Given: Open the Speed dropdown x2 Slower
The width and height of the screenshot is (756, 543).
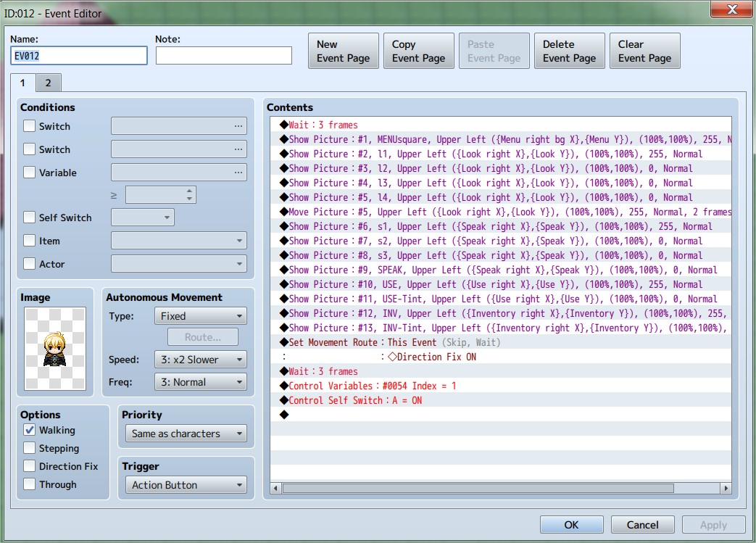Looking at the screenshot, I should [201, 360].
